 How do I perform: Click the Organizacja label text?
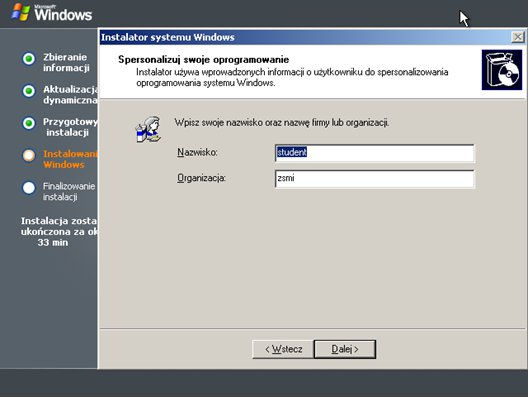(x=201, y=178)
